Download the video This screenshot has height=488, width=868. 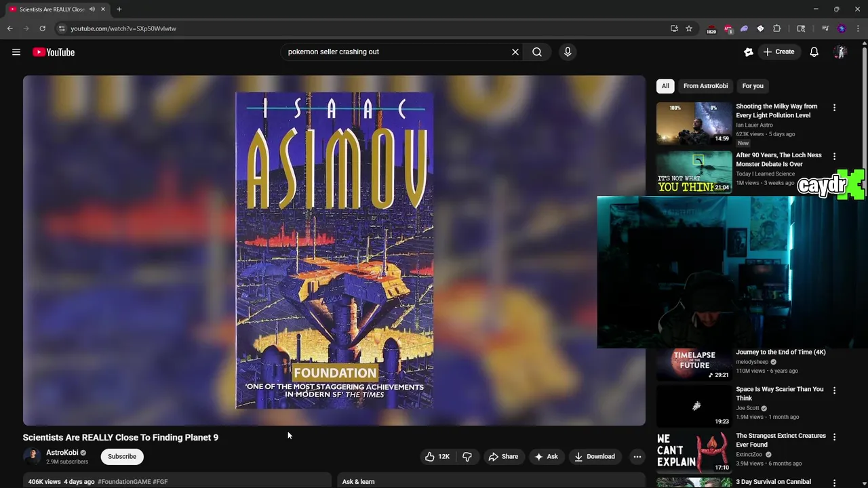coord(595,457)
